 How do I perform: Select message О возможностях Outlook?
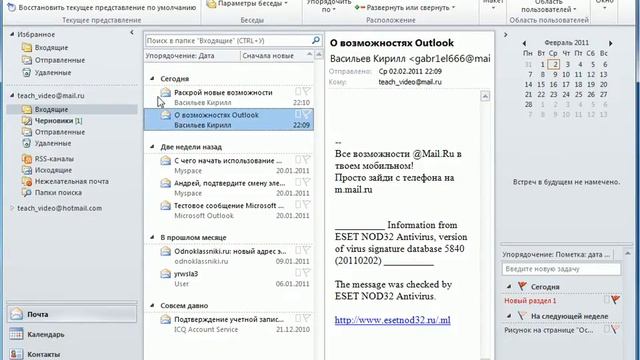(229, 120)
